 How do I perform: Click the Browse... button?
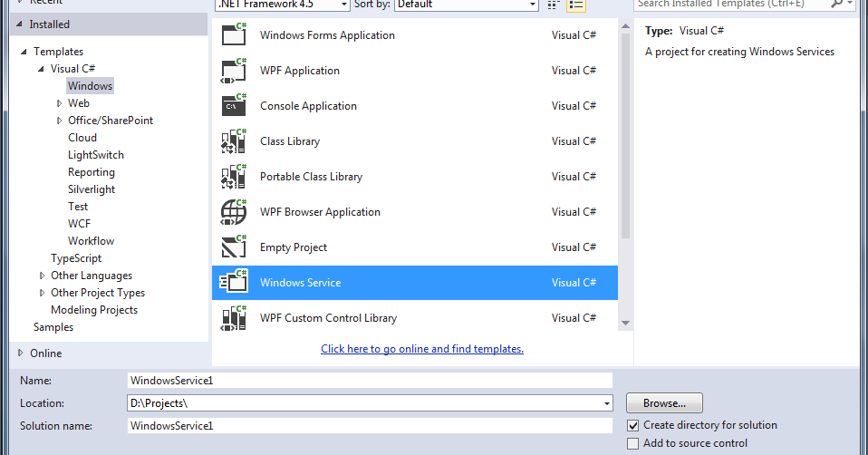[x=664, y=403]
